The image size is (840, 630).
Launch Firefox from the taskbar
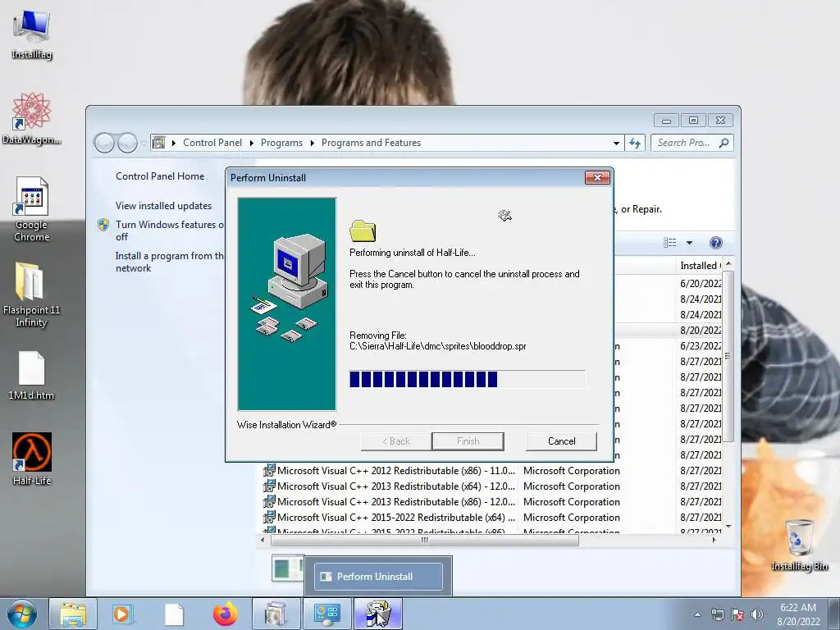[x=225, y=614]
